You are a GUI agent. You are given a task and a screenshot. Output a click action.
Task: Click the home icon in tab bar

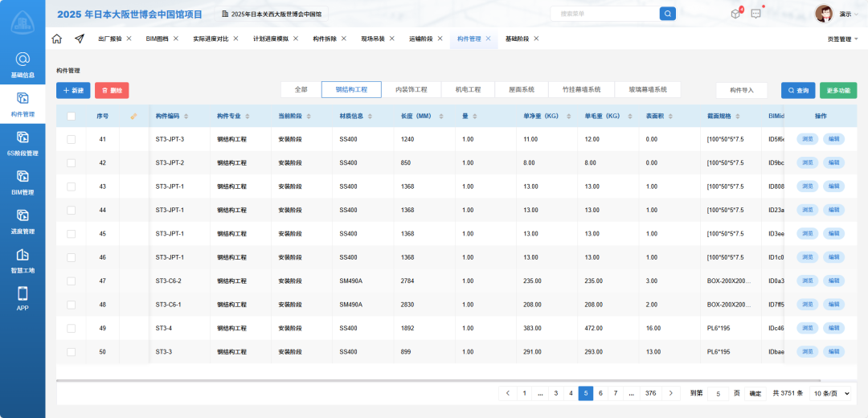[56, 39]
